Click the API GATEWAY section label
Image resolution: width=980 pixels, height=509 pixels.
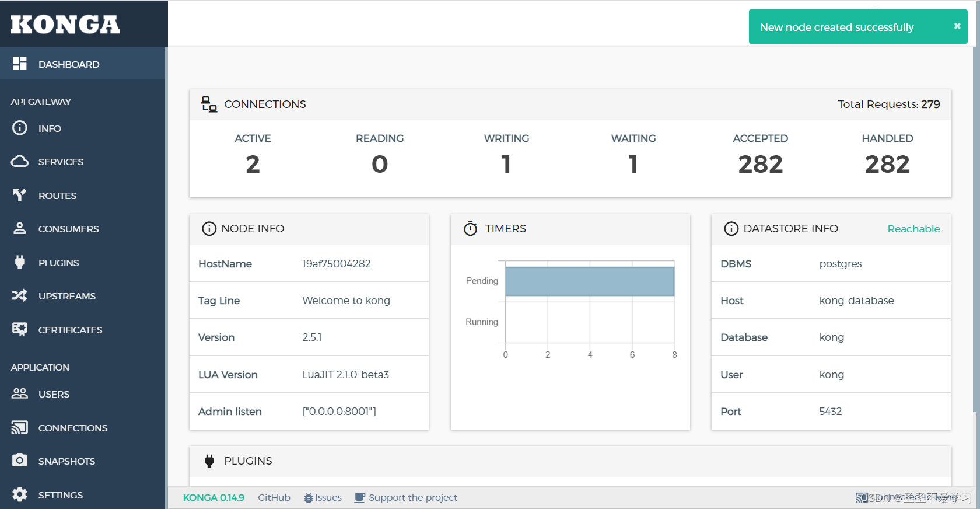pos(41,102)
